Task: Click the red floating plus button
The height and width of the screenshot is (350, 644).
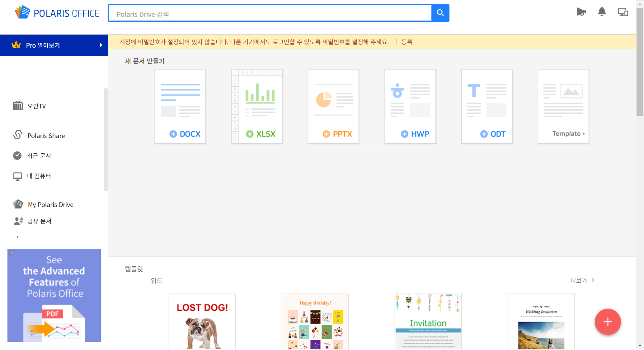Action: pos(608,322)
